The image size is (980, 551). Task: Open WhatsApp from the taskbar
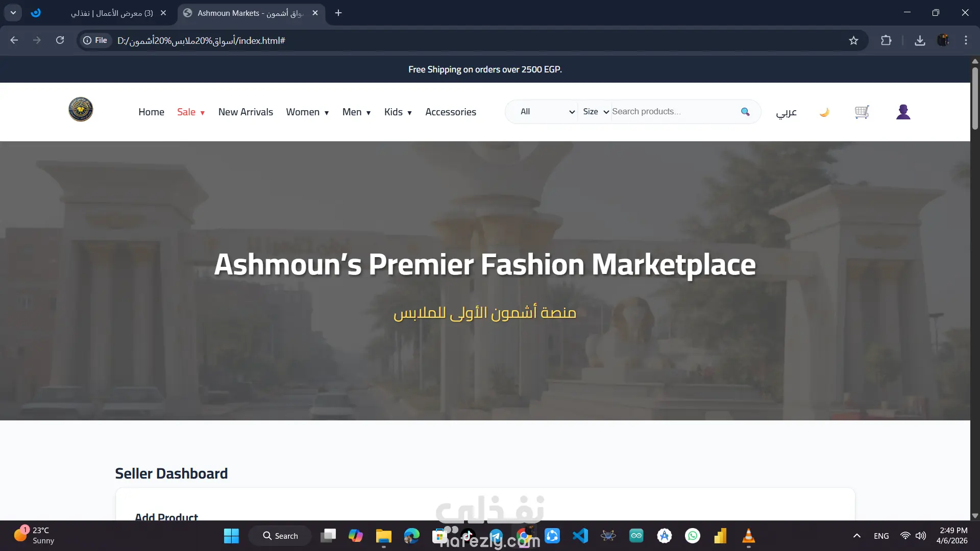pos(693,536)
